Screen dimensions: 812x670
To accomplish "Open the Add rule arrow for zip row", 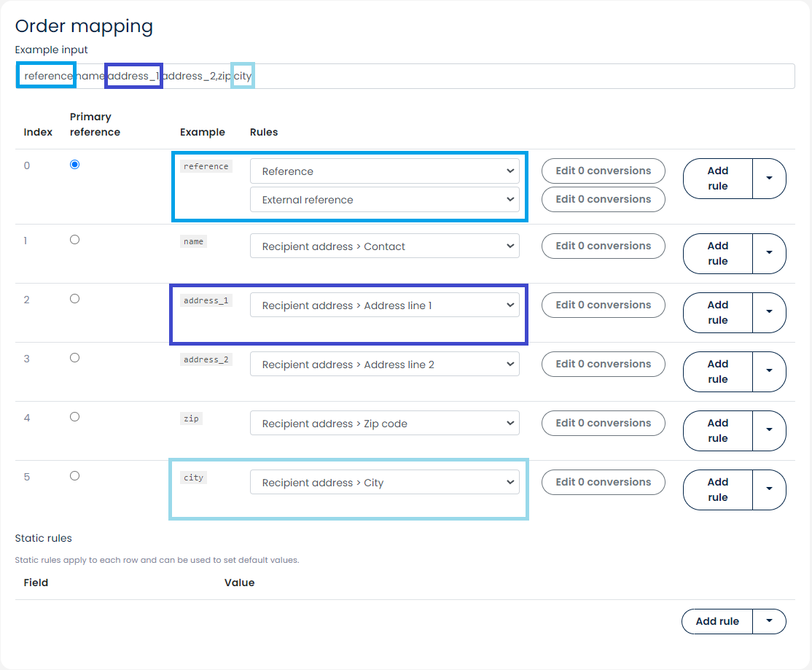I will pos(769,431).
